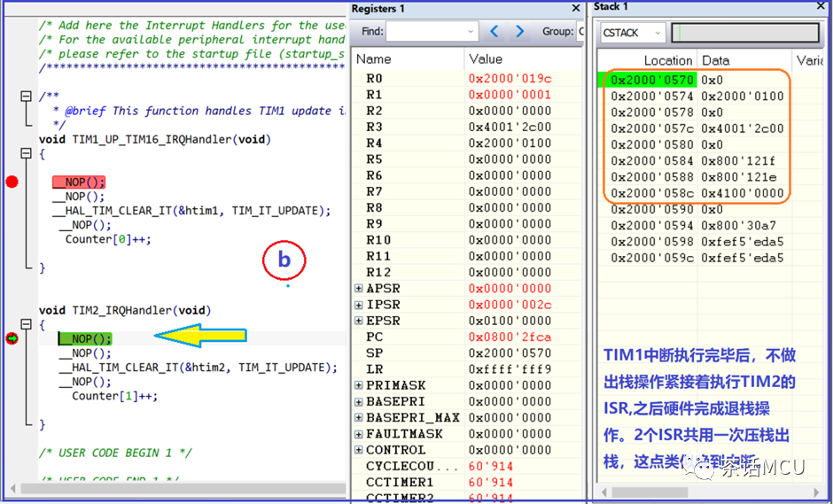
Task: Expand the APSR register
Action: coord(359,289)
